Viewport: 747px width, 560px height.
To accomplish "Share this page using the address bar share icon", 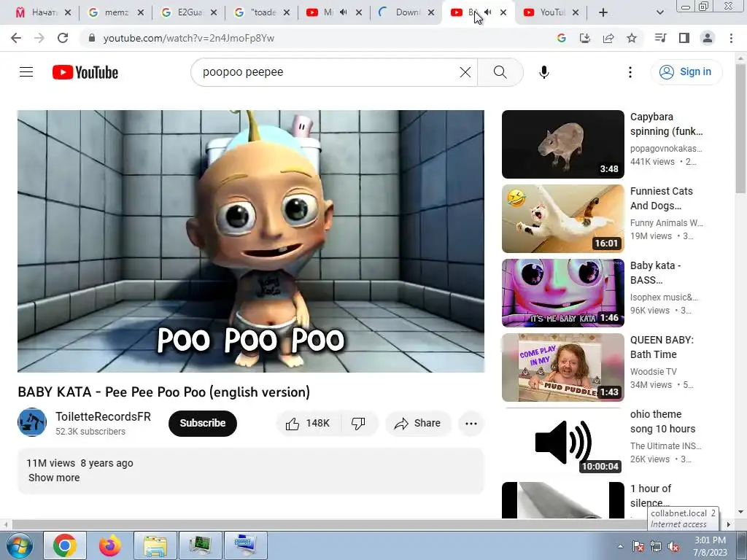I will tap(608, 38).
